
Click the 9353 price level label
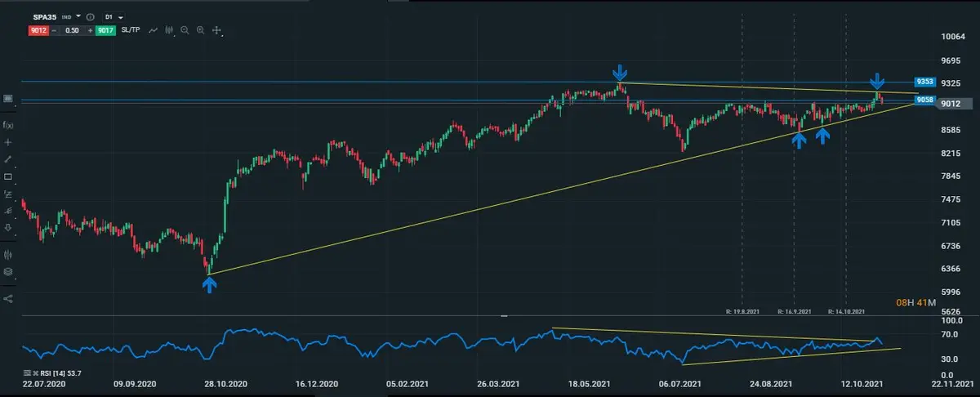[924, 82]
